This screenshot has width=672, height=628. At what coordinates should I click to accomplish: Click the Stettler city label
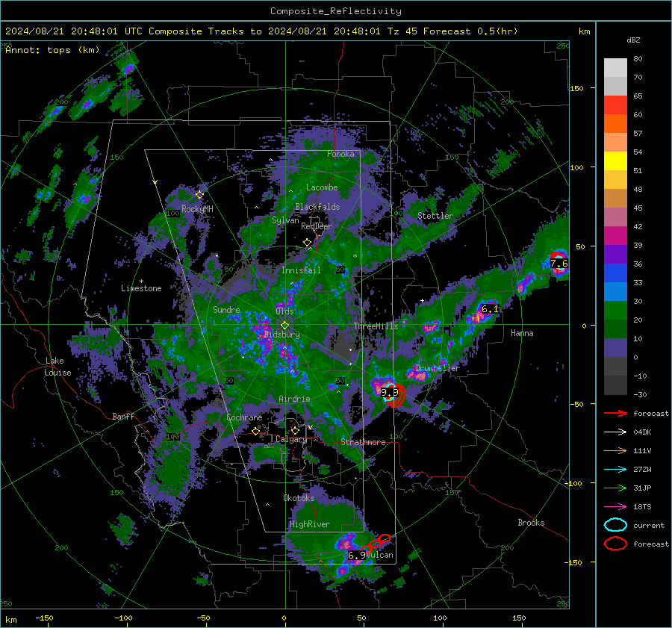tap(435, 216)
